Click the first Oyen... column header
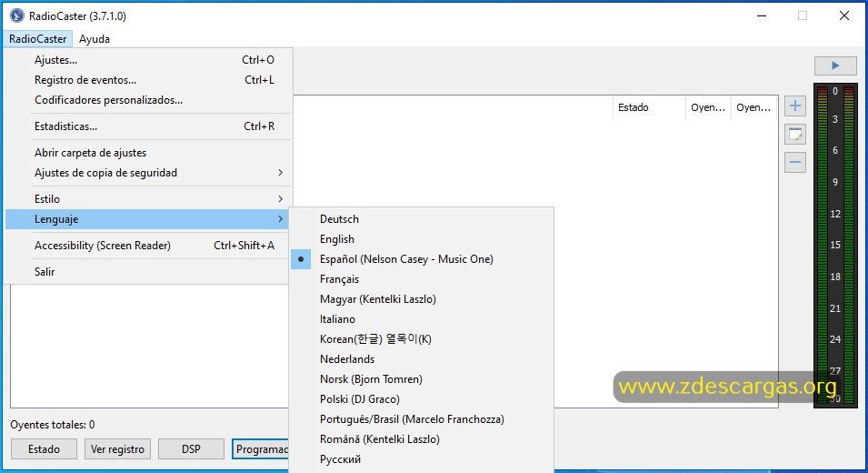 (x=708, y=107)
